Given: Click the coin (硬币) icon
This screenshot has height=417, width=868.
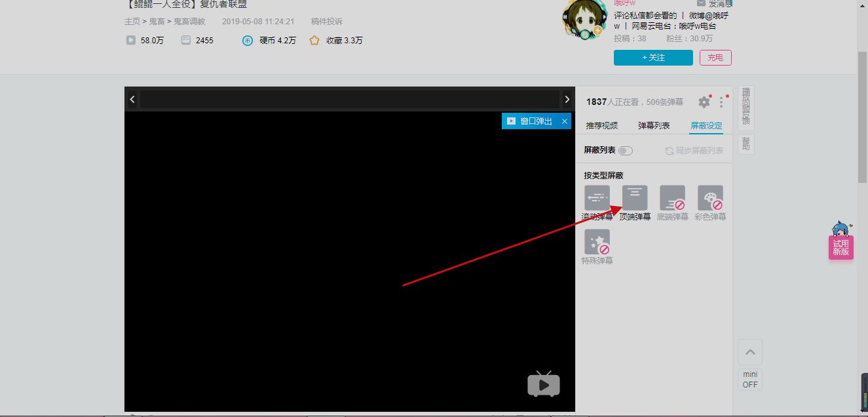Looking at the screenshot, I should click(x=247, y=40).
